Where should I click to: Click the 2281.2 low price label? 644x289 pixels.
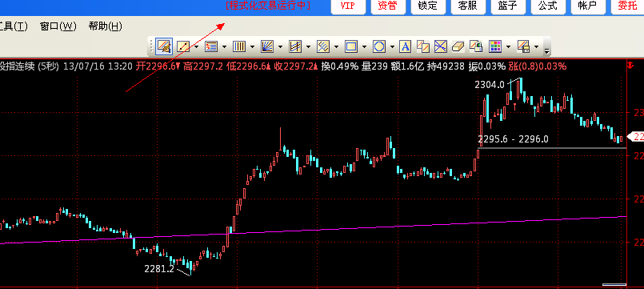(x=159, y=269)
